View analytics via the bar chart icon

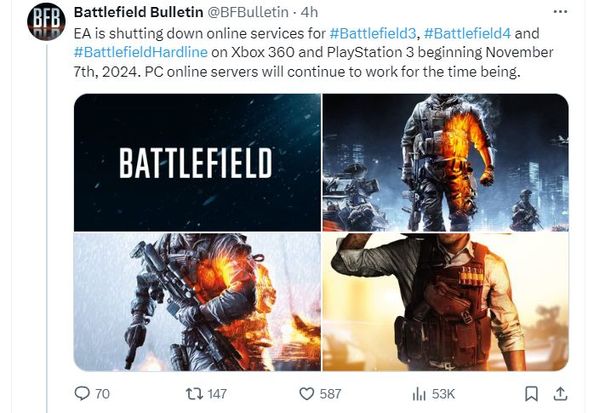pos(419,394)
